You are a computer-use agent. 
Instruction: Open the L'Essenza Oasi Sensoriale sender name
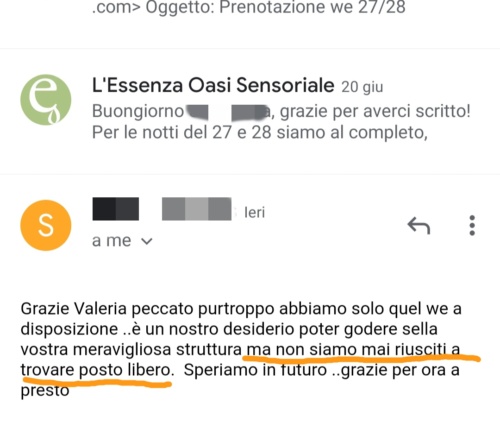pyautogui.click(x=213, y=85)
